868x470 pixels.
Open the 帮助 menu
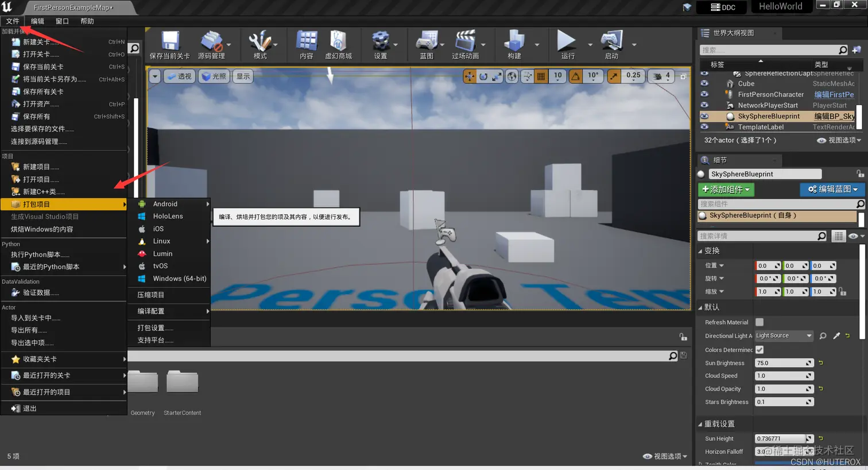click(87, 21)
